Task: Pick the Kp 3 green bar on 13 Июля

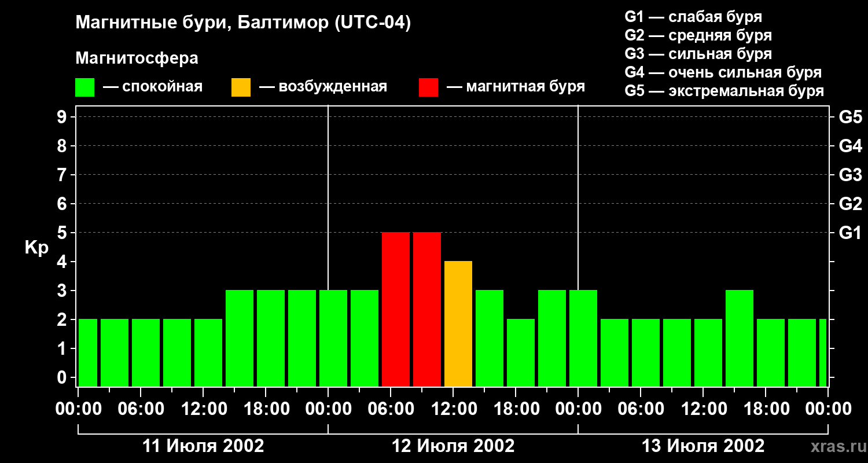Action: click(x=740, y=339)
